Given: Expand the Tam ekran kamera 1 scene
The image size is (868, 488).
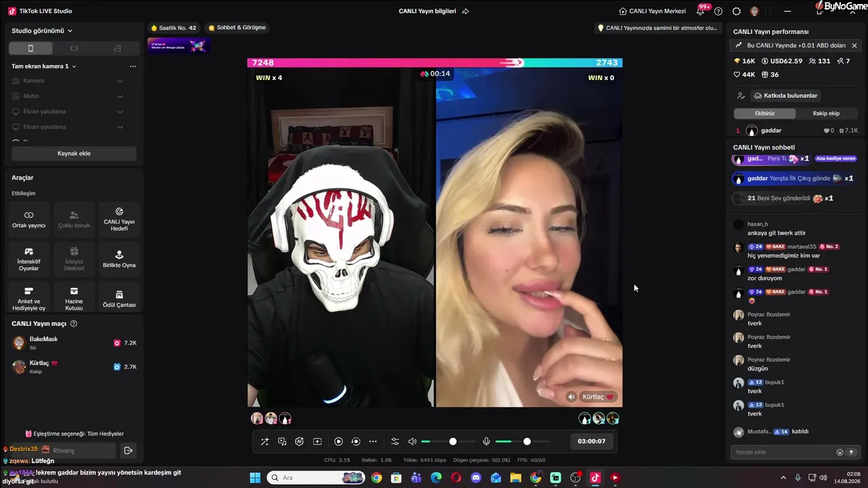Looking at the screenshot, I should pyautogui.click(x=44, y=66).
